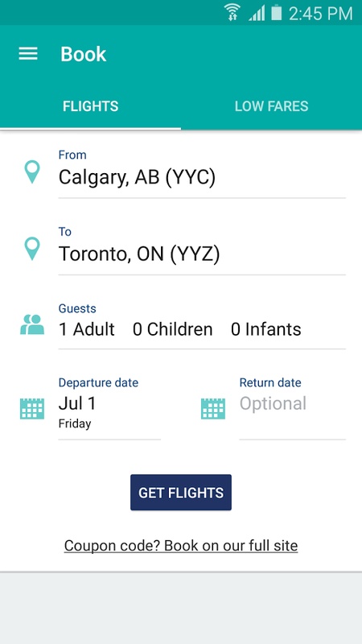Switch to the Low Fares tab
362x644 pixels.
271,106
